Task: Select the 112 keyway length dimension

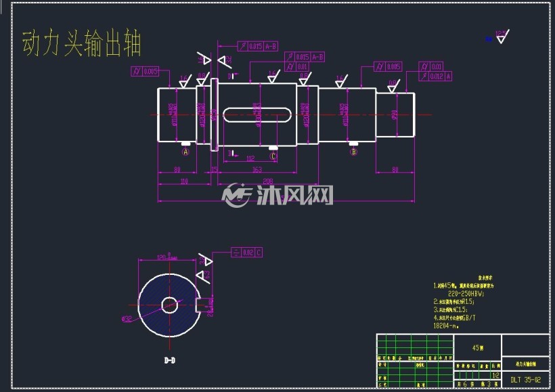Action: 250,158
